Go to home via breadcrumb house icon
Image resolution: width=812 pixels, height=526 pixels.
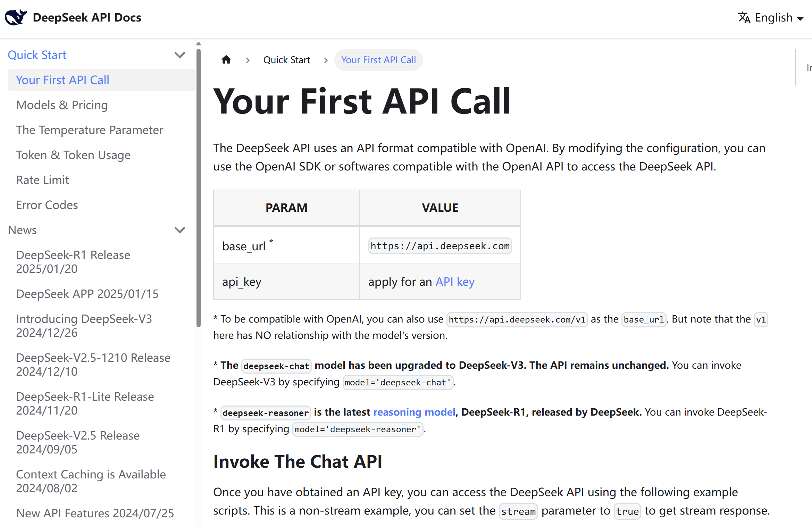click(x=226, y=60)
